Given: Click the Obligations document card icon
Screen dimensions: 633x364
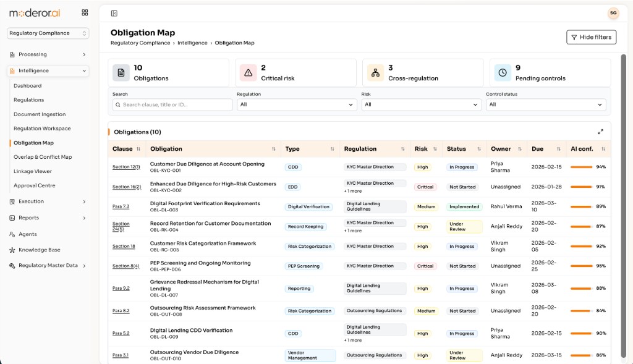Looking at the screenshot, I should click(121, 73).
